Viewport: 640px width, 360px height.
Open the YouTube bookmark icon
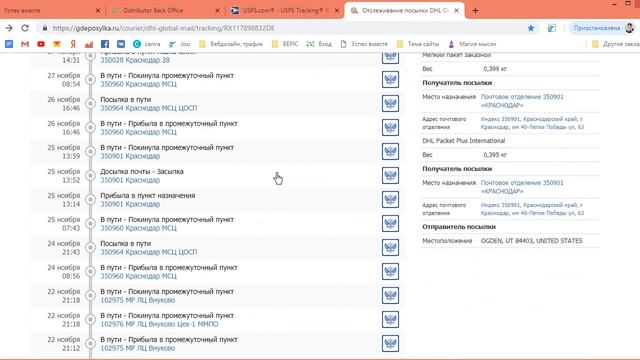[x=41, y=44]
